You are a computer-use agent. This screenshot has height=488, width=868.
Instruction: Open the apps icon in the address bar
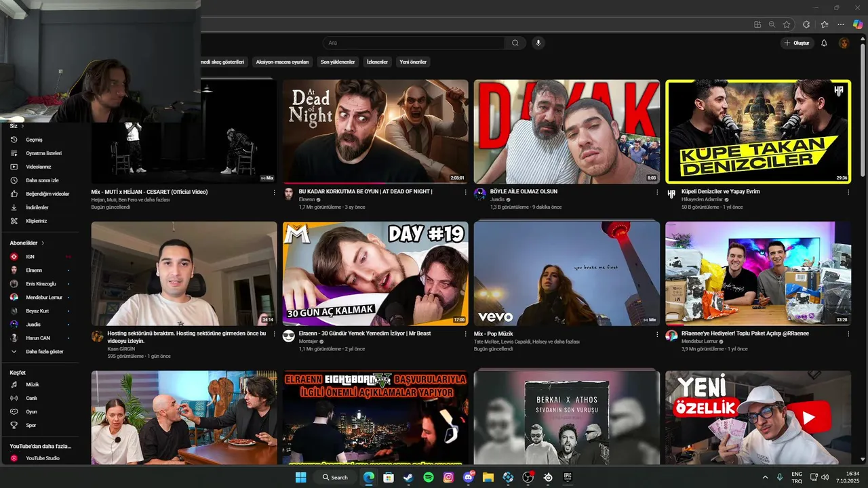[757, 24]
